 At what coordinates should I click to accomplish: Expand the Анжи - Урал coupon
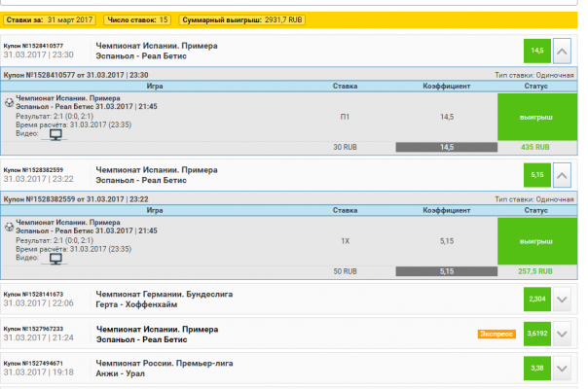(562, 369)
